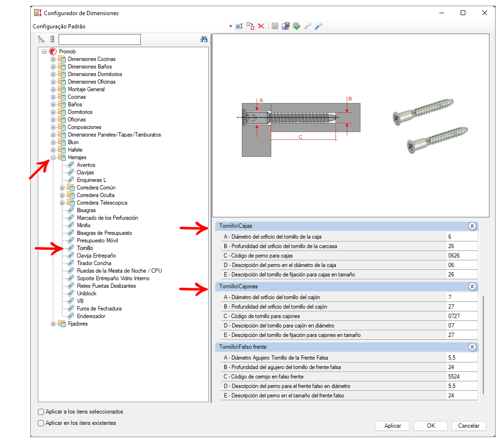Select Presupuesto Móvil in the tree
The image size is (497, 448).
[97, 241]
